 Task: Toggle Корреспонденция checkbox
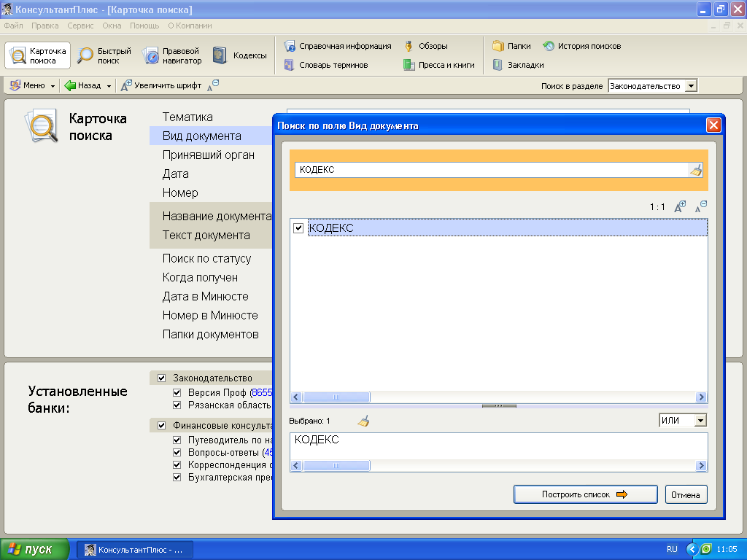click(177, 464)
